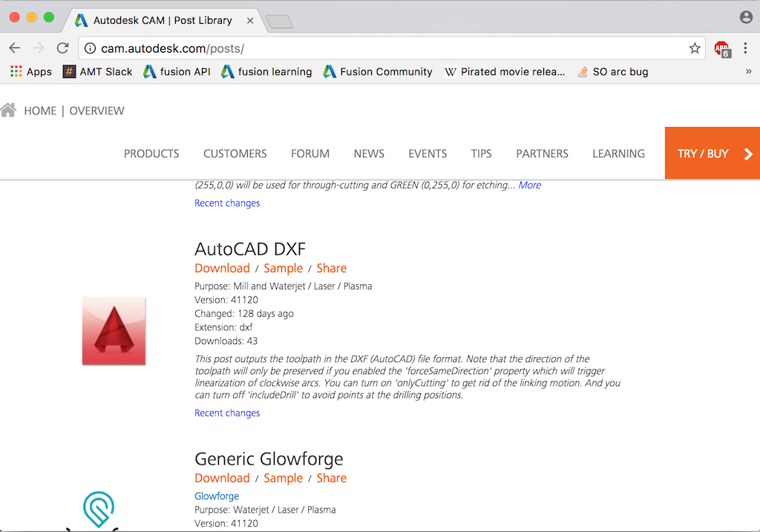Open the TIPS menu item
The image size is (760, 532).
tap(481, 154)
